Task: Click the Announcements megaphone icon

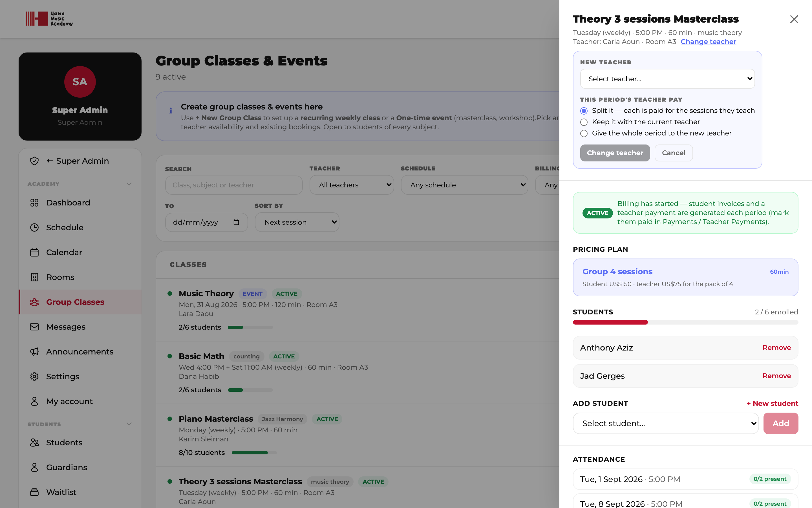Action: coord(34,352)
